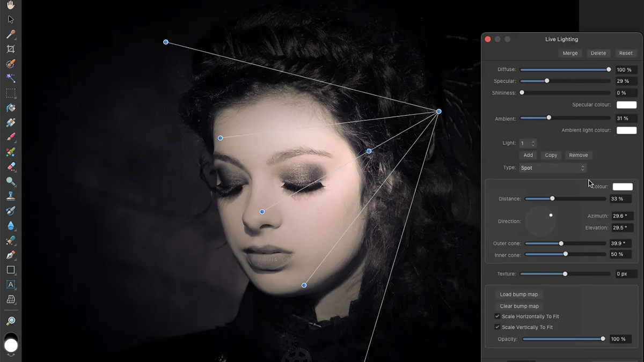The image size is (644, 362).
Task: Increment the Light number stepper
Action: coord(532,141)
